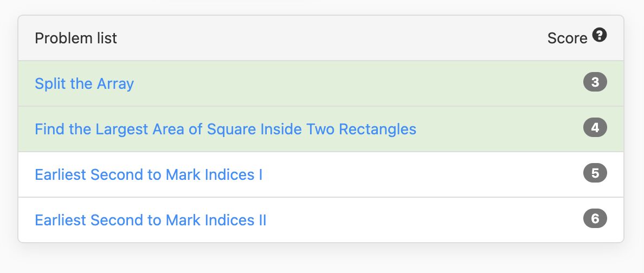Click empty green area in Split the Array row
Image resolution: width=644 pixels, height=273 pixels.
click(357, 84)
